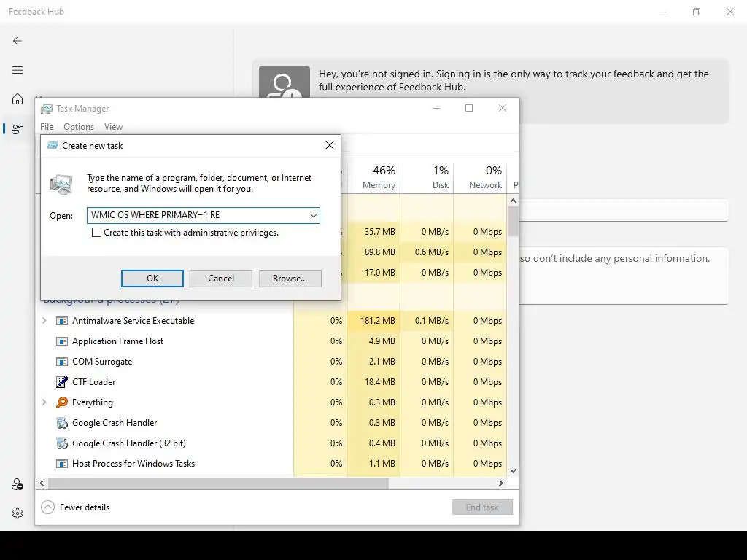Click Host Process for Windows Tasks icon
The height and width of the screenshot is (560, 747).
[62, 464]
